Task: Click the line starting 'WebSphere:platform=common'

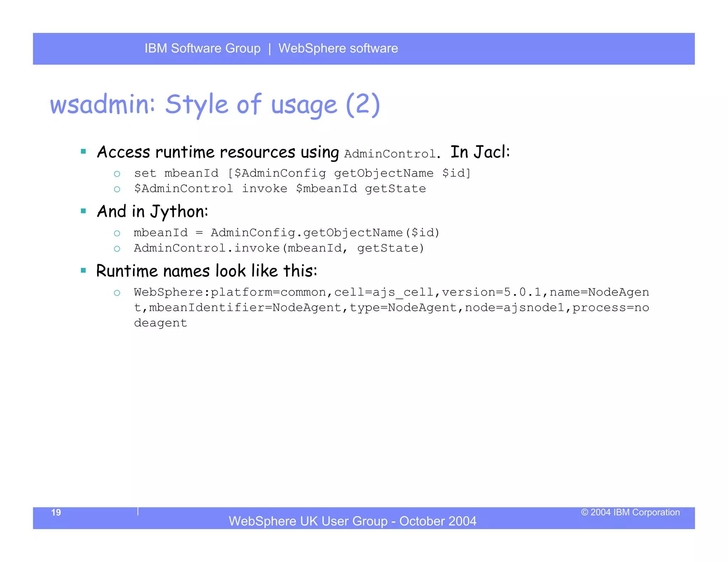Action: pos(392,292)
